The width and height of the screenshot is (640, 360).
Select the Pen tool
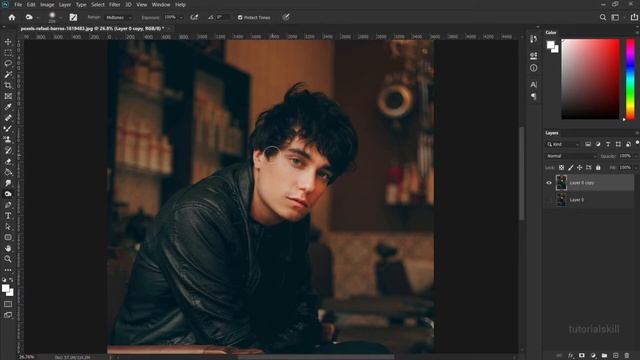(x=8, y=205)
